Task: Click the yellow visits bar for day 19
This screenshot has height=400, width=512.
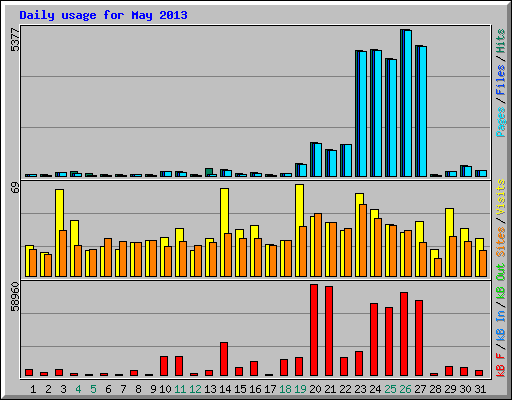Action: [x=299, y=205]
